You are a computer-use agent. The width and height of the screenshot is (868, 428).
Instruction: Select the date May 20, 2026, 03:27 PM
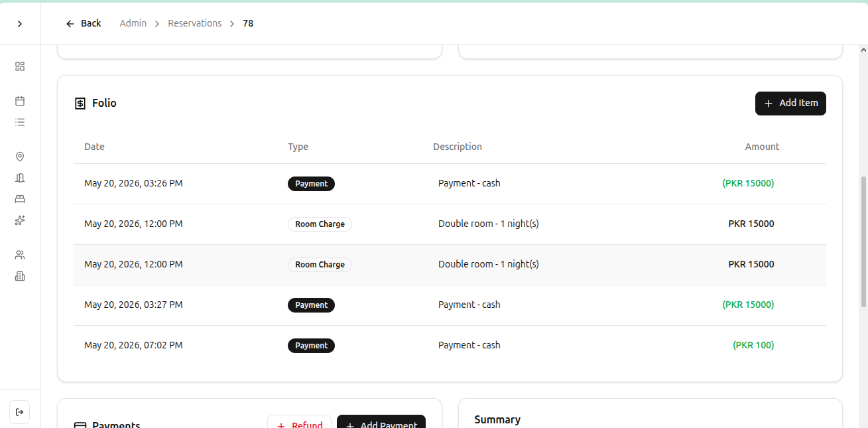(x=133, y=305)
